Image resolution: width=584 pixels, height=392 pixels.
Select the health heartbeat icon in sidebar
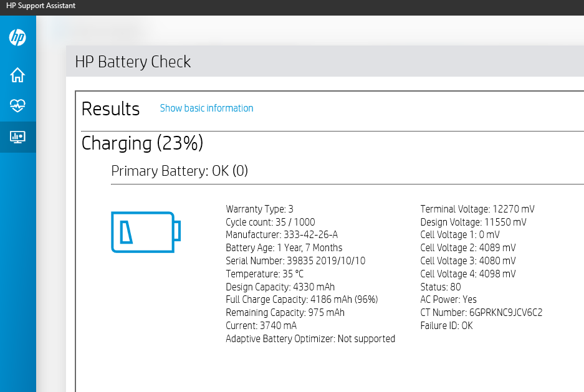point(17,105)
